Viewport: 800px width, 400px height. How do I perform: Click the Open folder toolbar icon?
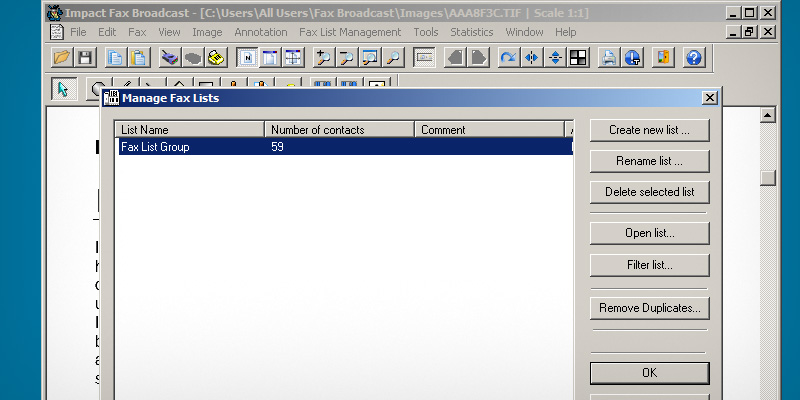point(62,58)
